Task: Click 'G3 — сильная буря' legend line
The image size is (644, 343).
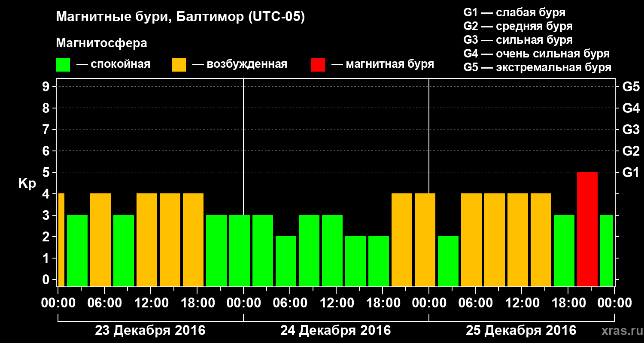Action: click(x=518, y=40)
